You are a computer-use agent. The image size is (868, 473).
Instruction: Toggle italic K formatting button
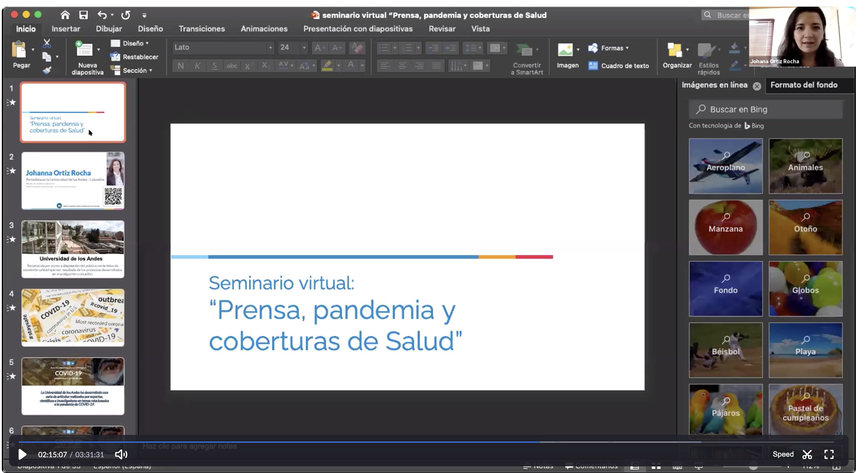tap(198, 66)
